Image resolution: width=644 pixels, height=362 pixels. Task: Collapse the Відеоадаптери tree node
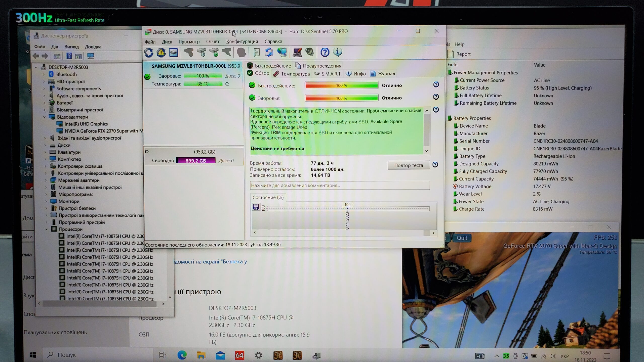[45, 117]
